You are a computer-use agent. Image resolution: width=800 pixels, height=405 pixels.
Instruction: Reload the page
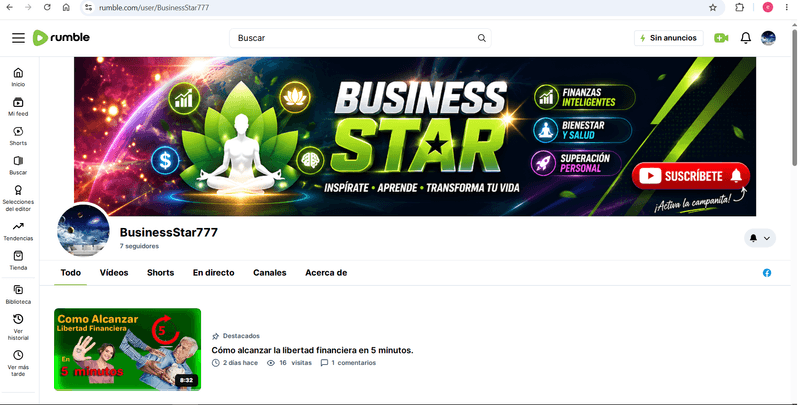point(47,8)
